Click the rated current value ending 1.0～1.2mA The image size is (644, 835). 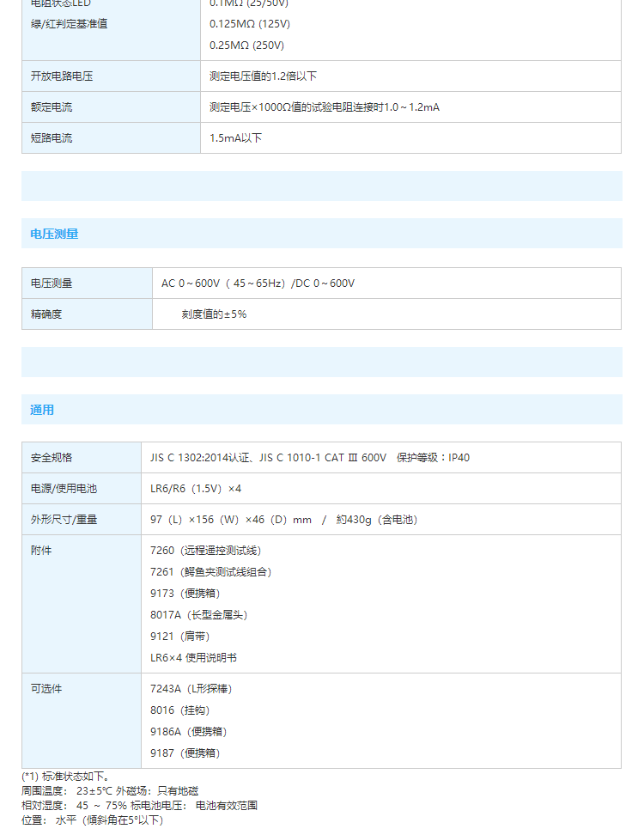[x=324, y=107]
